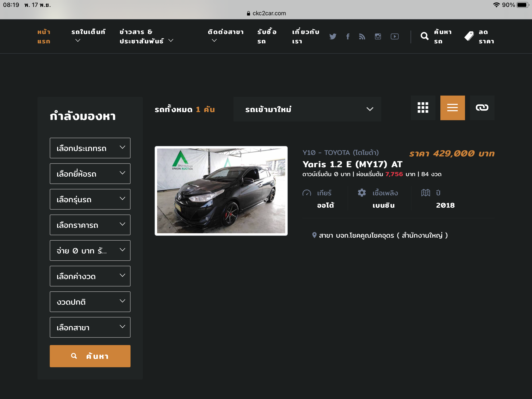
Task: Open the เลือกประเภทรถ dropdown
Action: (90, 148)
